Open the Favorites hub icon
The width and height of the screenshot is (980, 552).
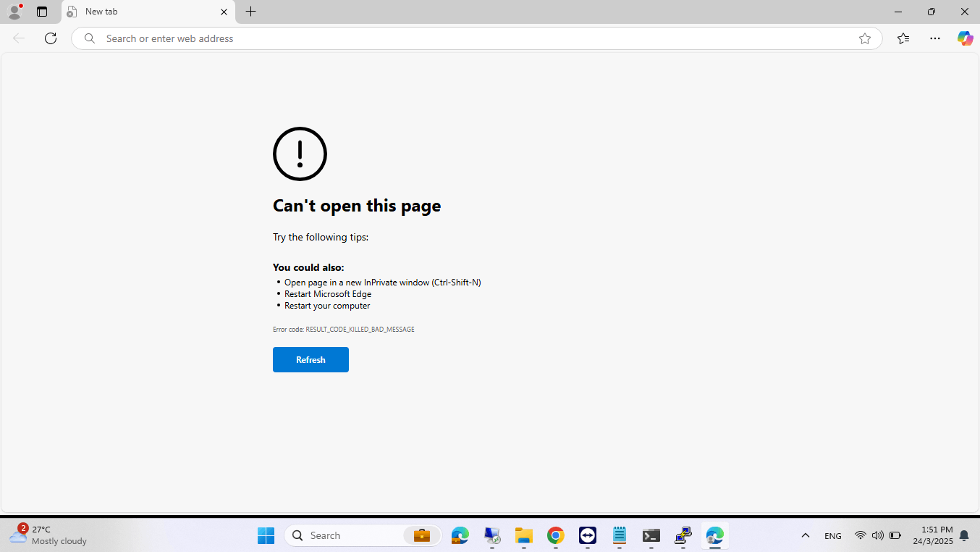click(903, 38)
